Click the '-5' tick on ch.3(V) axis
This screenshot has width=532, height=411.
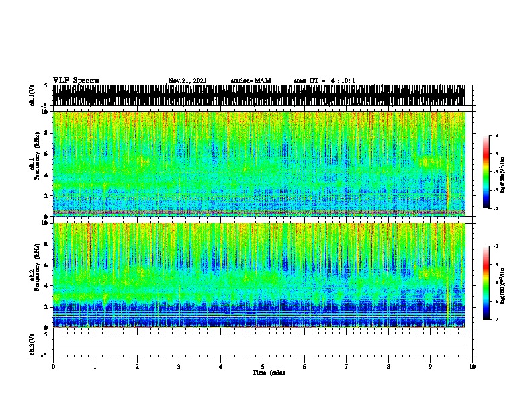click(x=45, y=355)
